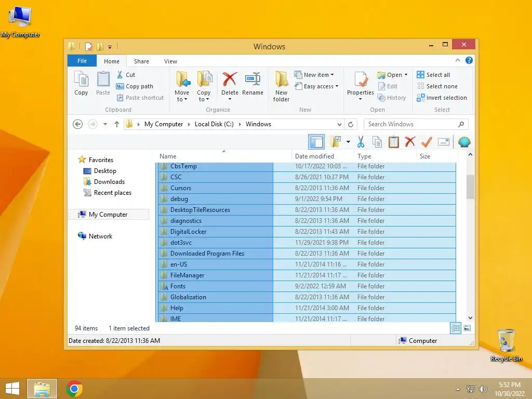Open Quick Access Toolbar customize dropdown
Screen dimensions: 532x399
coord(110,47)
